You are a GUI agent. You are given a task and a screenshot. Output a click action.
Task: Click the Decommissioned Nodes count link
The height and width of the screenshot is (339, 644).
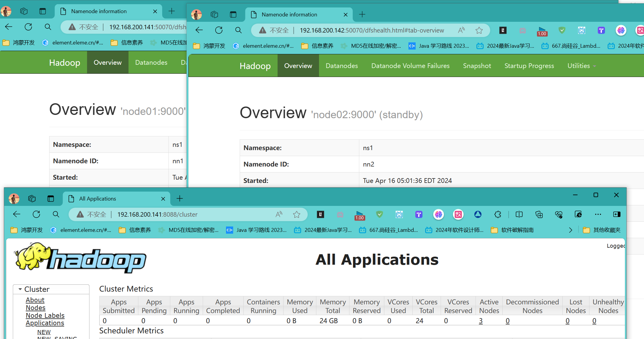coord(507,321)
